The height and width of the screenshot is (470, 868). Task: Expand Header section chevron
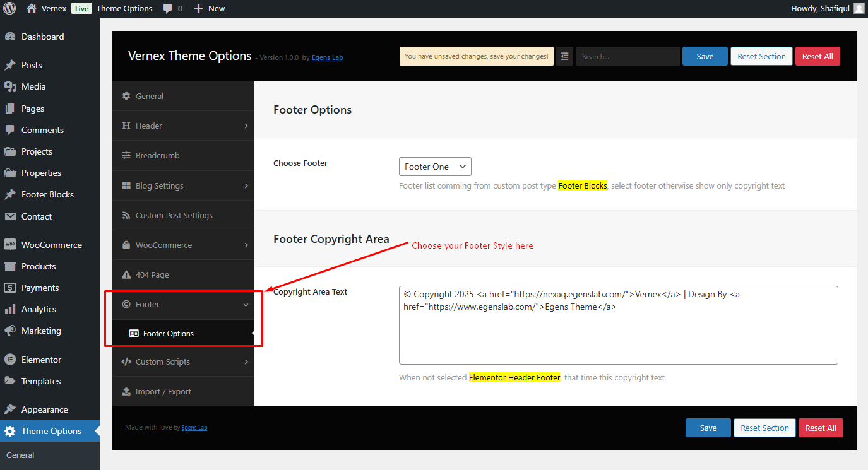coord(246,126)
